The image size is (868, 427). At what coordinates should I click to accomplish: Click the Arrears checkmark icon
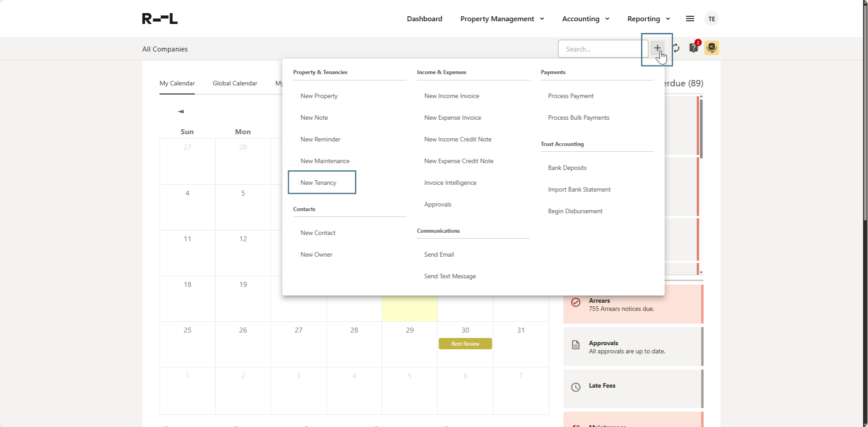coord(576,302)
